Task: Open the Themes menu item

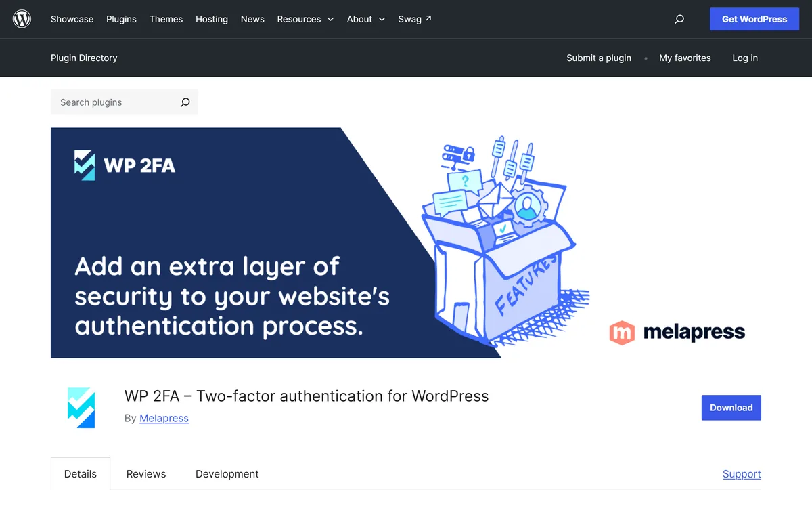Action: click(x=166, y=19)
